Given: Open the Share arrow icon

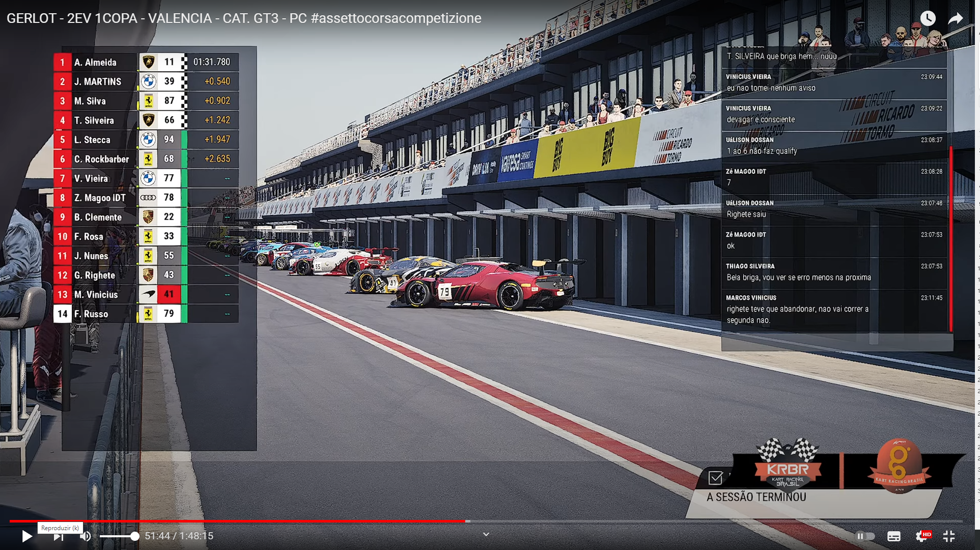Looking at the screenshot, I should pos(956,18).
